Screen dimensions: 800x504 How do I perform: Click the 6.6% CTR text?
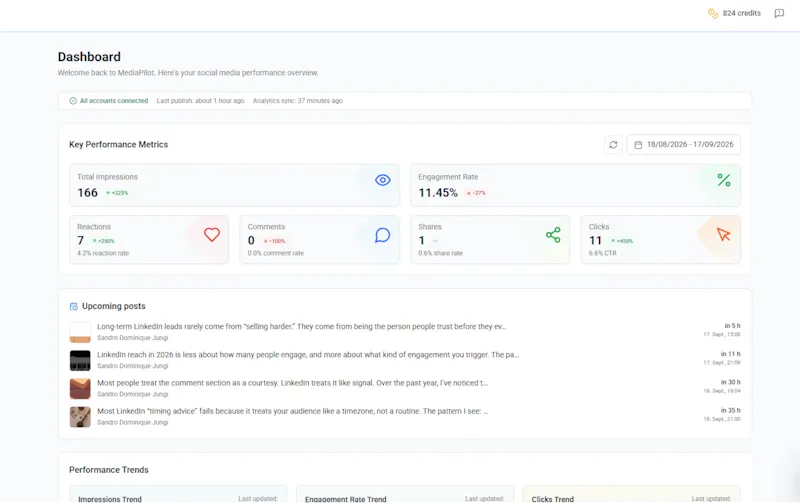click(x=603, y=253)
